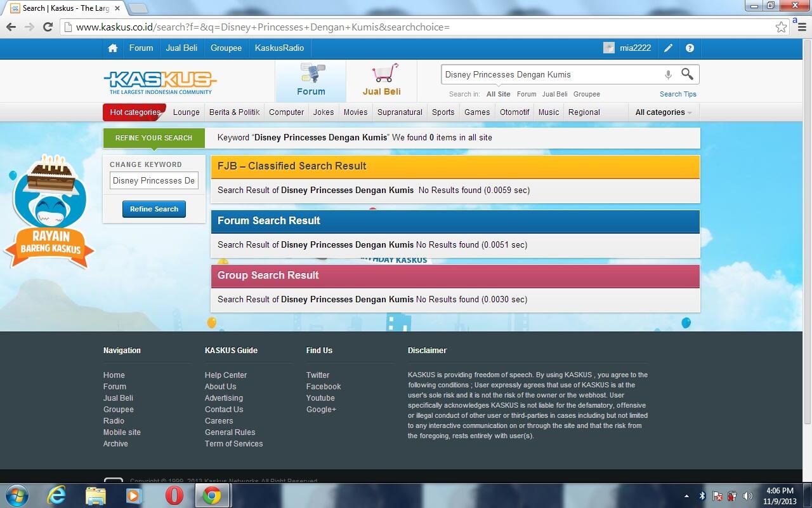Screen dimensions: 812x508
Task: Open Twitter footer link
Action: coord(318,375)
